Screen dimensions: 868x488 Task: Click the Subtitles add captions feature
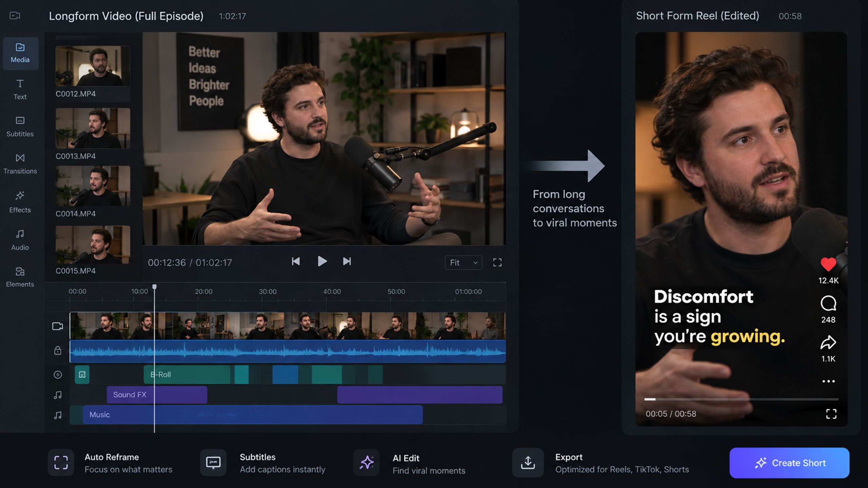coord(263,463)
